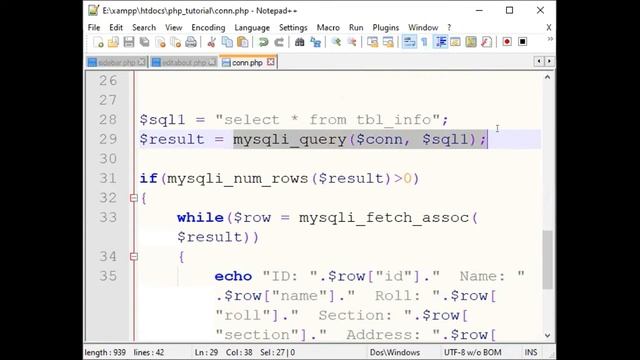Click the editor scrollbar down arrow
The width and height of the screenshot is (640, 360).
547,335
